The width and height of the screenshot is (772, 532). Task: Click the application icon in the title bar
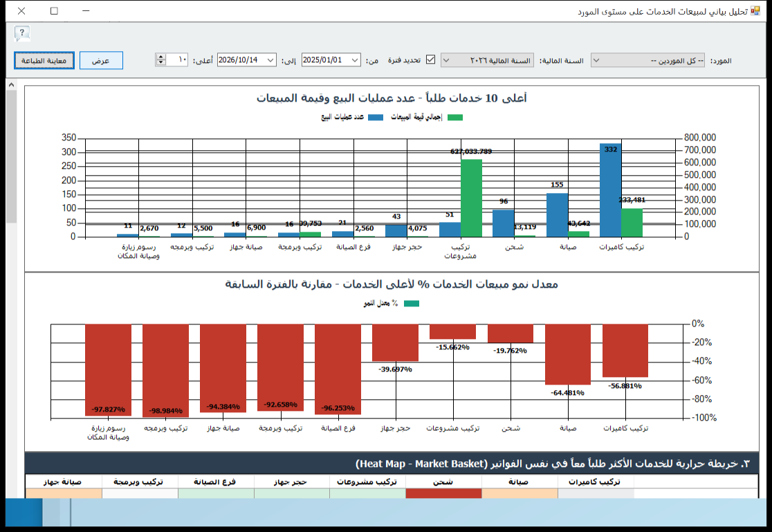[x=755, y=11]
